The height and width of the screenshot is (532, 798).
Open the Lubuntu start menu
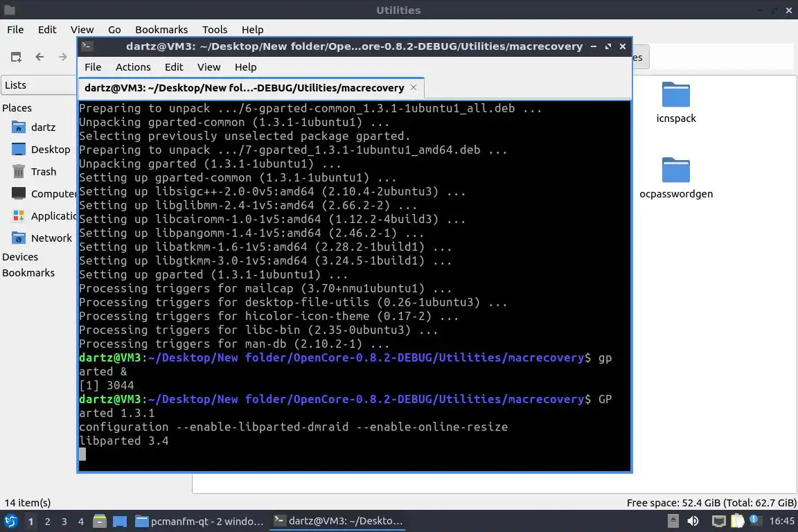pos(10,522)
